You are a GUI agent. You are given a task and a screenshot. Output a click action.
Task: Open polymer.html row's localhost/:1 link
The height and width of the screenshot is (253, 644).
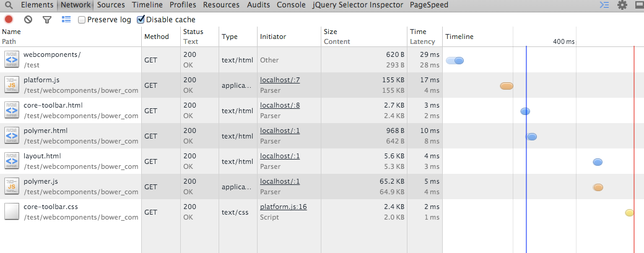pos(280,131)
